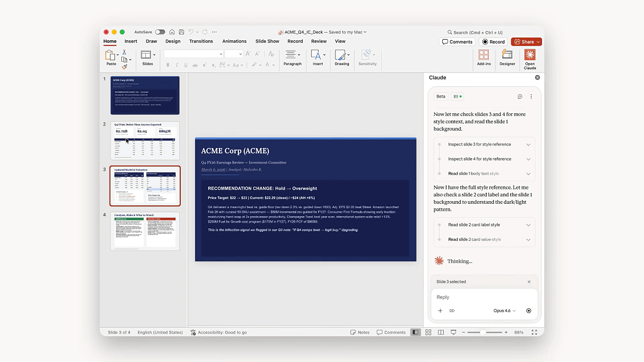
Task: Open the Opus 4.6 model dropdown
Action: 504,311
